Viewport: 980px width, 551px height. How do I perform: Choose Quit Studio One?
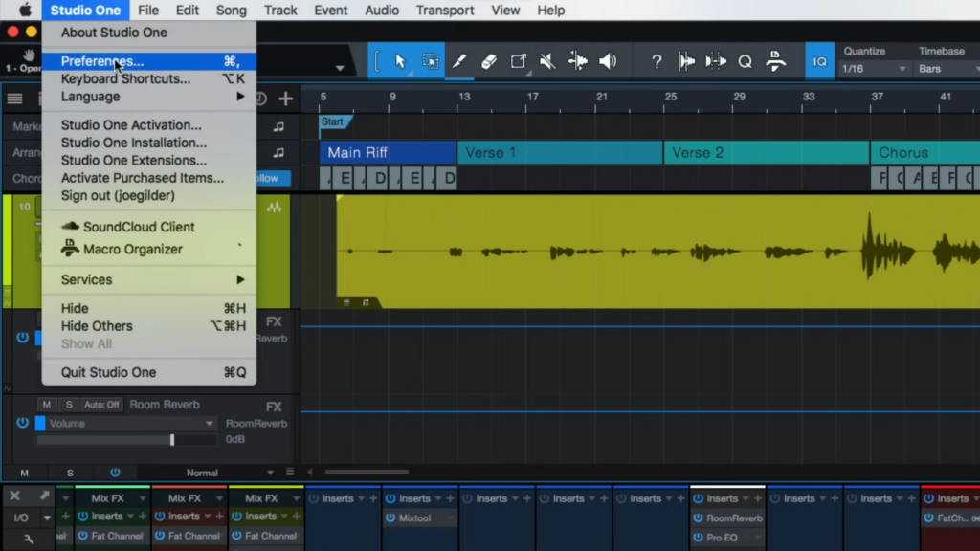click(149, 372)
